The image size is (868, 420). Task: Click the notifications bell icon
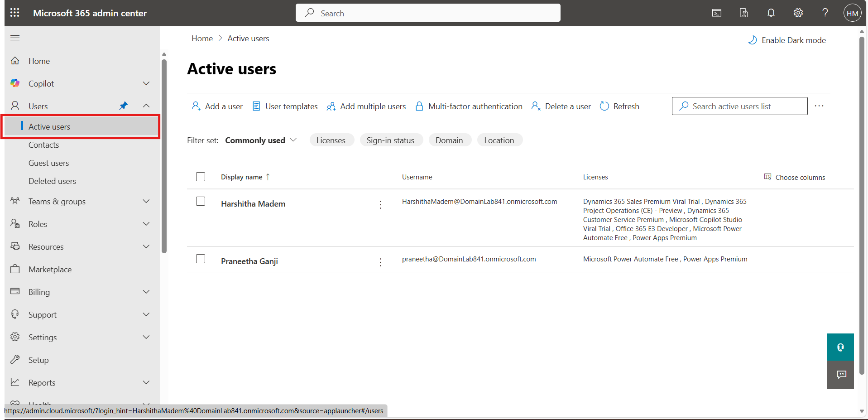pyautogui.click(x=771, y=13)
